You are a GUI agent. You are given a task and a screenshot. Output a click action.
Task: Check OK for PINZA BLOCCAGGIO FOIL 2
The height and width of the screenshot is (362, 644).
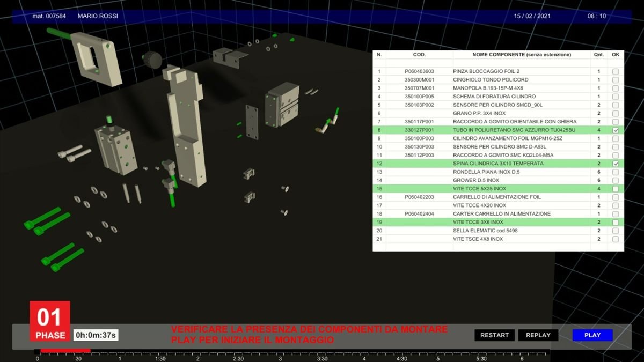[x=616, y=71]
